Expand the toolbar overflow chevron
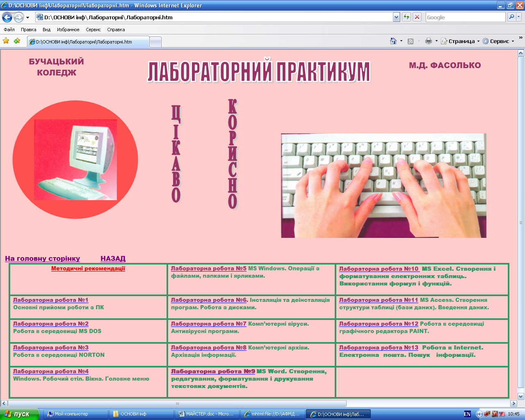This screenshot has width=525, height=420. pyautogui.click(x=521, y=38)
